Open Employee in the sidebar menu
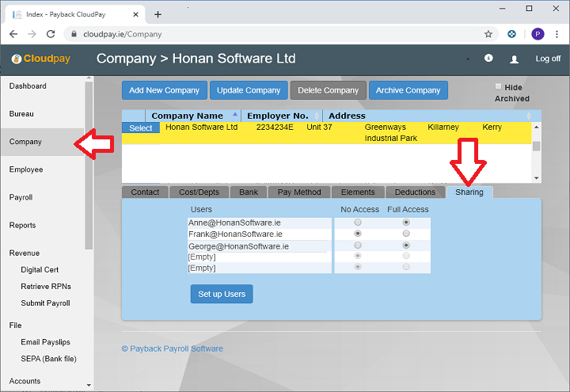The height and width of the screenshot is (392, 570). (26, 169)
